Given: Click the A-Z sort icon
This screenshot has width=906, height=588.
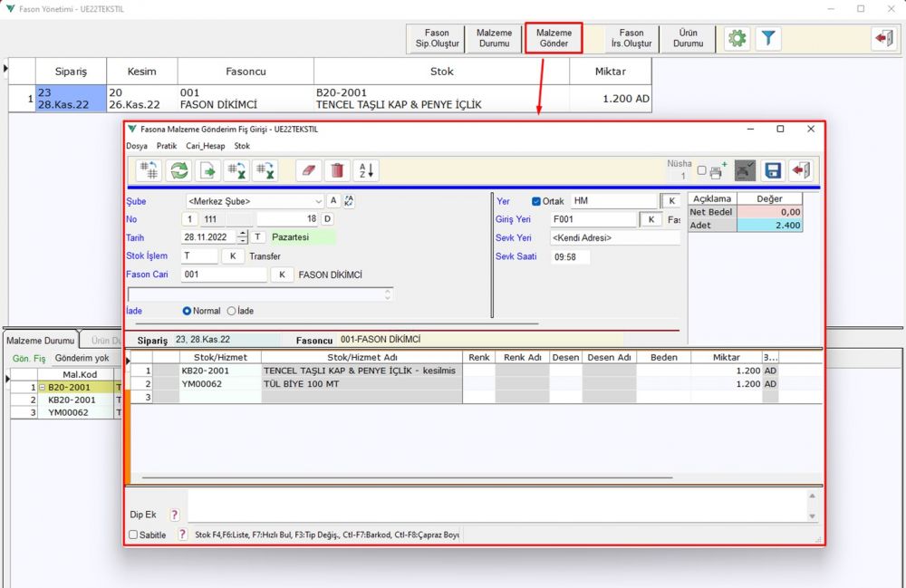Looking at the screenshot, I should click(x=365, y=170).
